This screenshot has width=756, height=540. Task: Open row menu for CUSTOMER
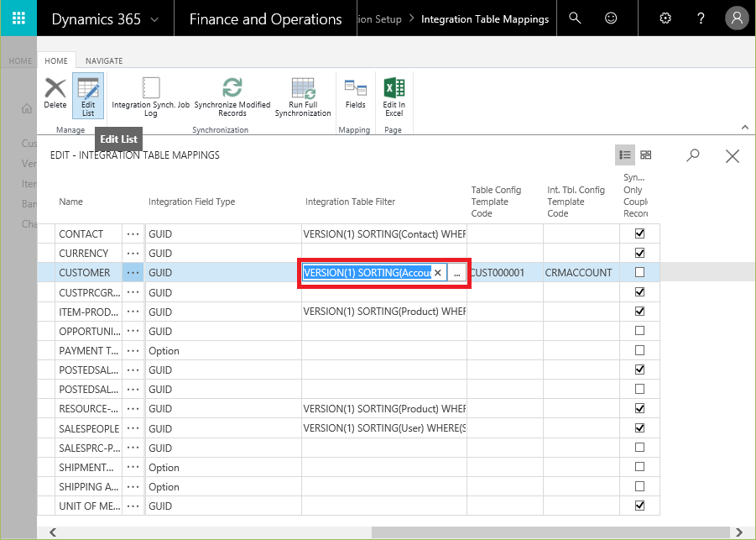pos(133,273)
